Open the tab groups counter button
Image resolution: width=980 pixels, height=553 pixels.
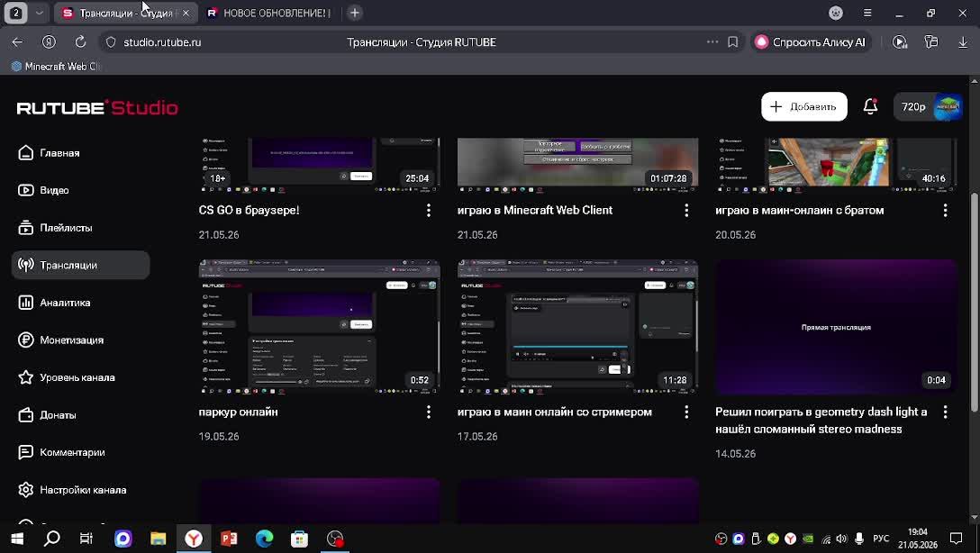[15, 13]
